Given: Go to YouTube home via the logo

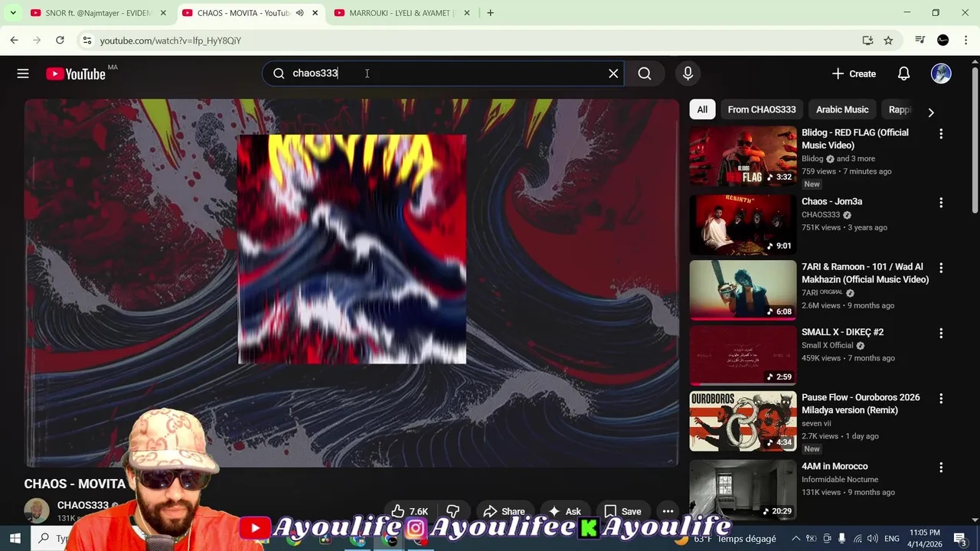Looking at the screenshot, I should 76,73.
